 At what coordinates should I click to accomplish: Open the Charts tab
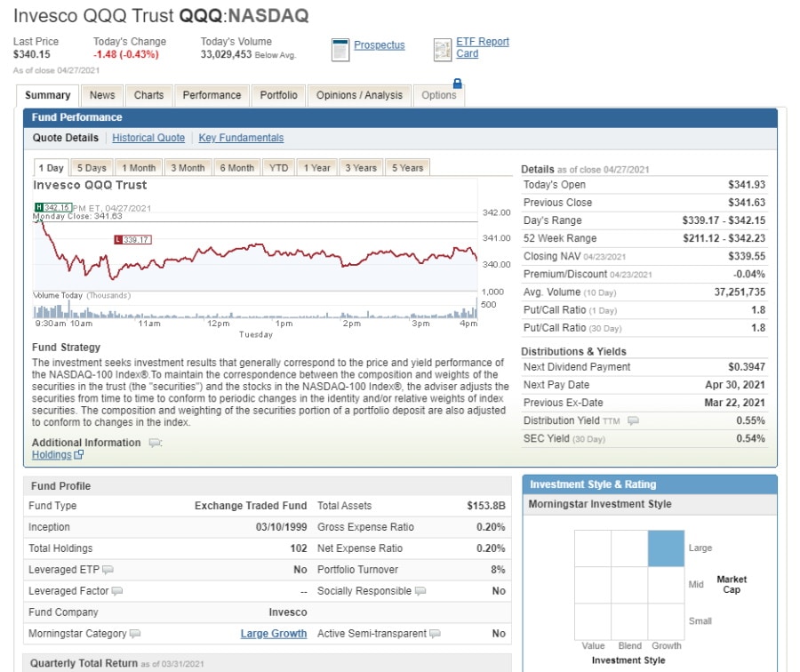coord(149,95)
